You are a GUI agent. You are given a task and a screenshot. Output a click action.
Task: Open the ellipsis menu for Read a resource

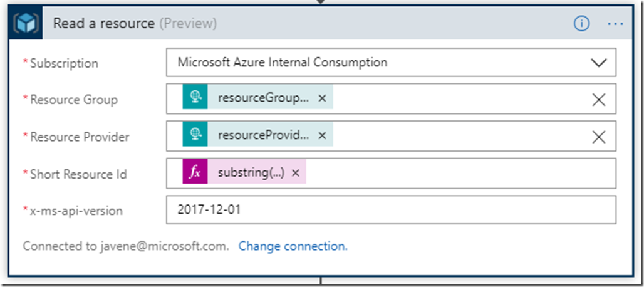616,24
